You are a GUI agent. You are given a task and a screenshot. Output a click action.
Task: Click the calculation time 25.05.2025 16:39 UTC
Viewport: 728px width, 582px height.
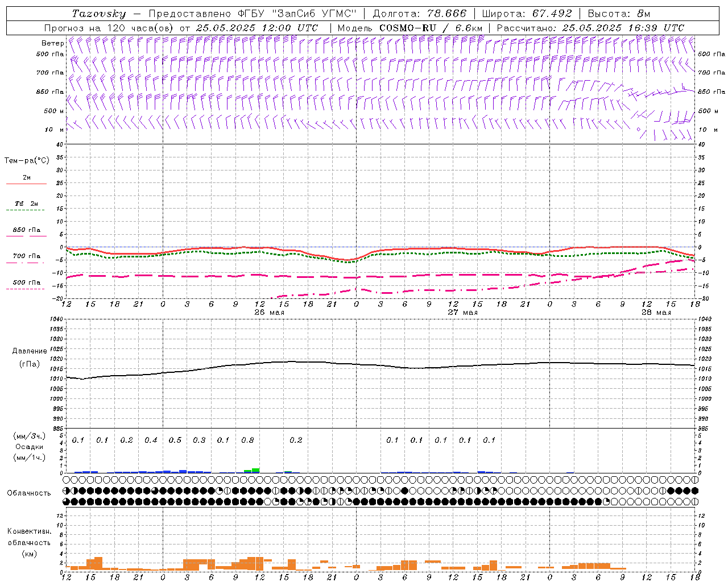[x=623, y=28]
